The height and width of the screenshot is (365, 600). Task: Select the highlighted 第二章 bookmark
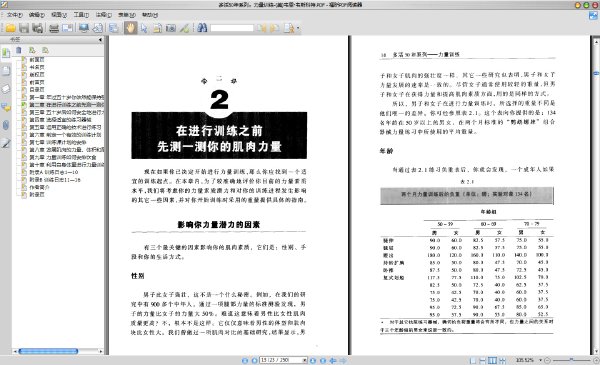[x=67, y=104]
